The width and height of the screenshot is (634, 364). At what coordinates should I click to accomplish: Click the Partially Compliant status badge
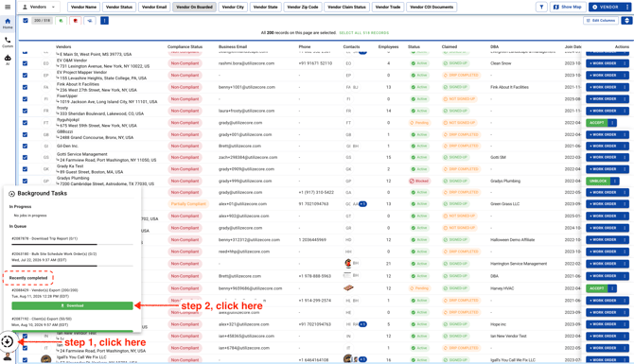[x=188, y=204]
